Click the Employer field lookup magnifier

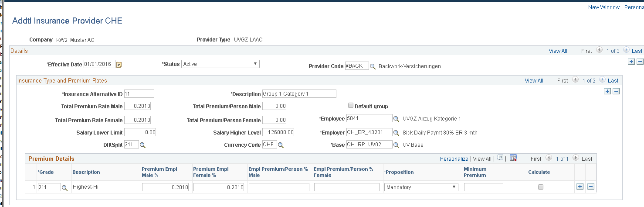pyautogui.click(x=396, y=133)
